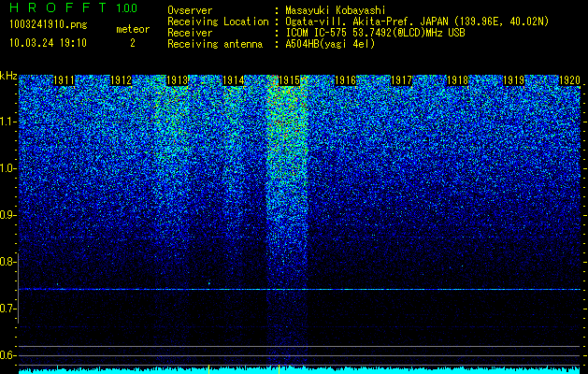Click the meteor count label
588x374 pixels.
click(x=133, y=29)
